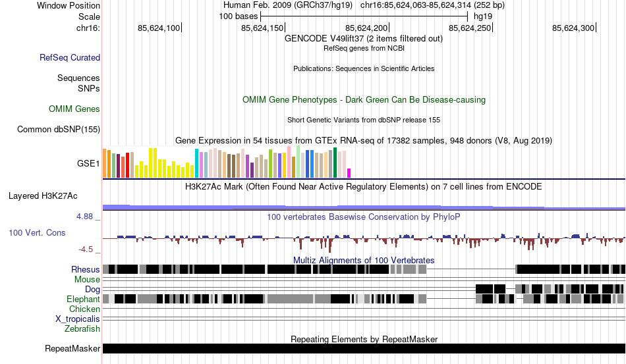Screen dimensions: 626x364
Task: Click the 'OMIM Gene Phenotypes' green title
Action: [364, 99]
